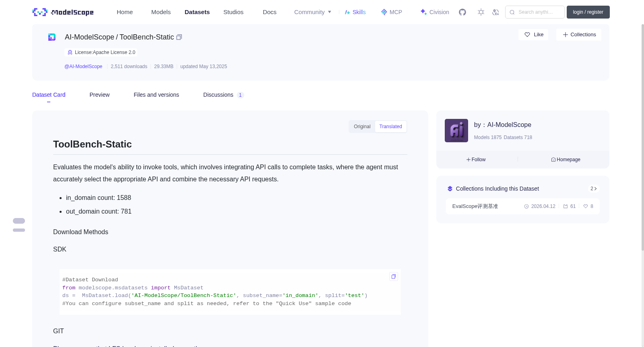644x347 pixels.
Task: Click the 'updated May 13,2025' text
Action: click(x=204, y=66)
